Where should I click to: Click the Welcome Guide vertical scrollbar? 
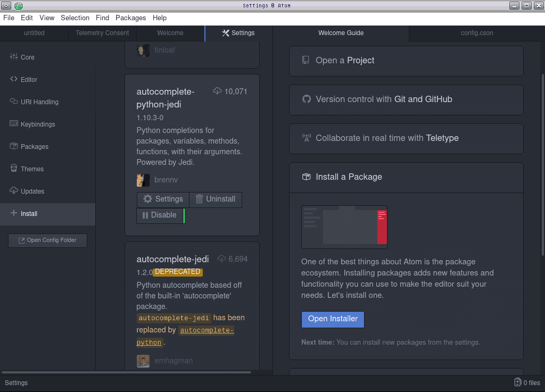pos(542,165)
